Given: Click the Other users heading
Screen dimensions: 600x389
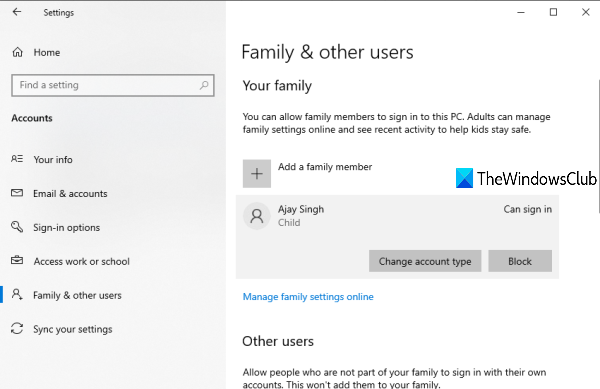Looking at the screenshot, I should tap(278, 341).
